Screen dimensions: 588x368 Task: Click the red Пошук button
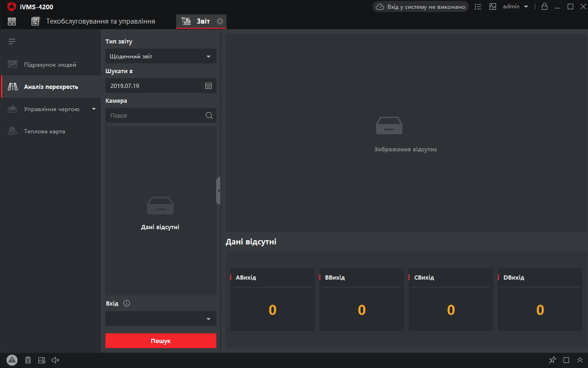(160, 341)
